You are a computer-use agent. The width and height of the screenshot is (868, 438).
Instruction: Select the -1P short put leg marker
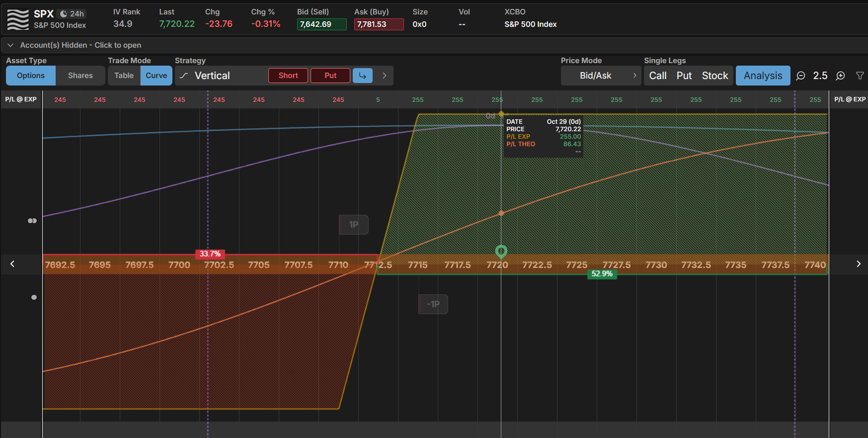(433, 304)
